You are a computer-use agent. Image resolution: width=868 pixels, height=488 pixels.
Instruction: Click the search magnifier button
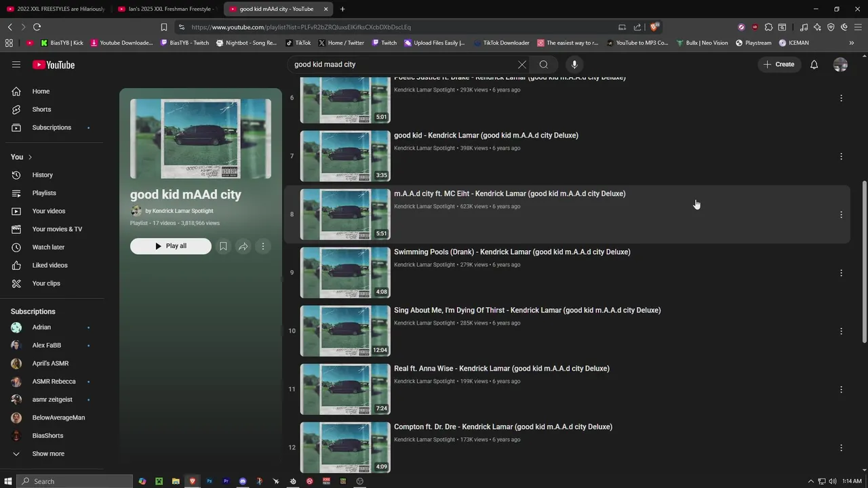coord(543,64)
